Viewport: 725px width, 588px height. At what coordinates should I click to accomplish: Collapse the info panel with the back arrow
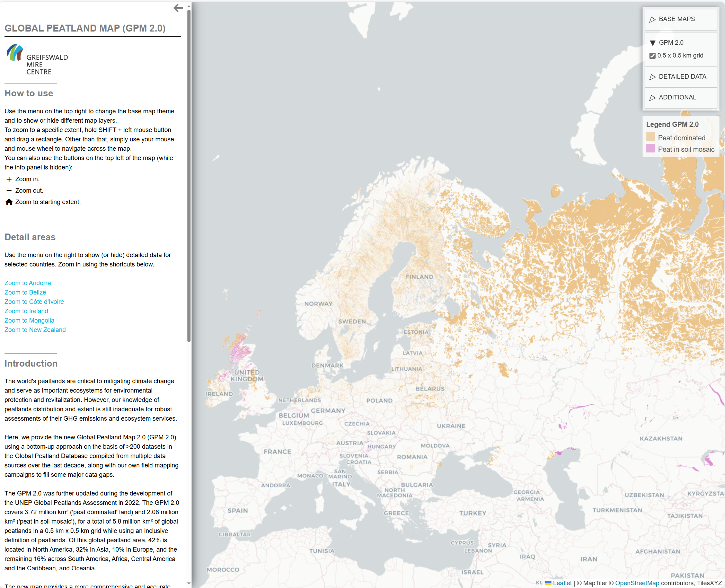coord(178,8)
